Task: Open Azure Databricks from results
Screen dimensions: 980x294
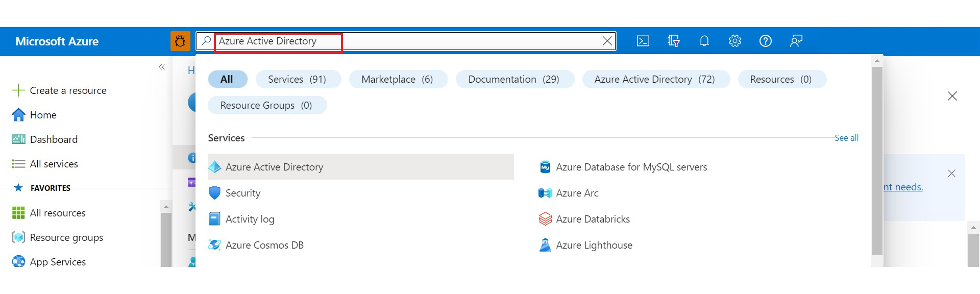Action: tap(593, 219)
